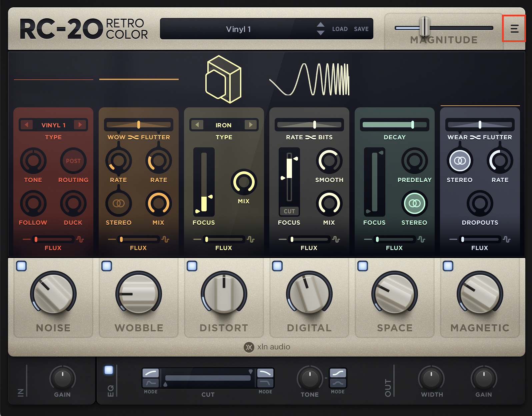
Task: Open the Vinyl 1 preset name field
Action: point(238,29)
